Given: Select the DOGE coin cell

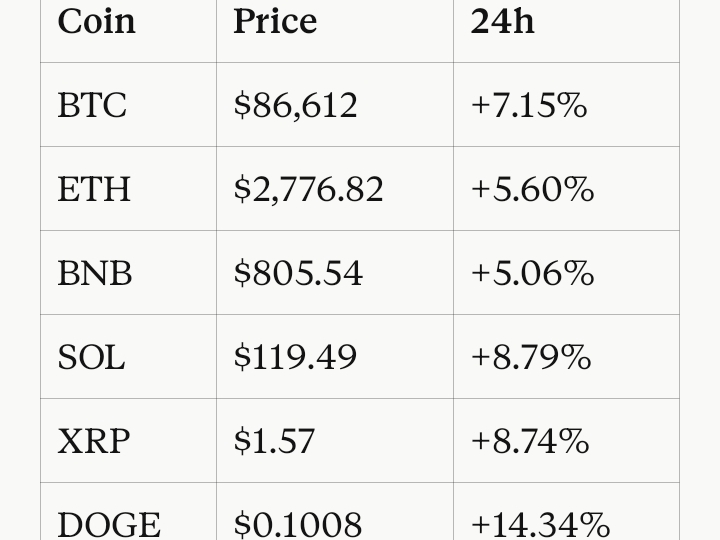Looking at the screenshot, I should 129,512.
